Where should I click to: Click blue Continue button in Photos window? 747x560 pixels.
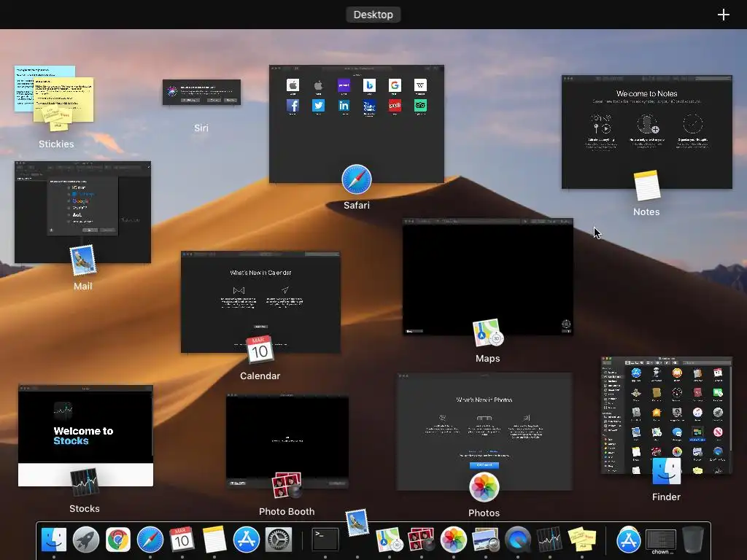(484, 464)
